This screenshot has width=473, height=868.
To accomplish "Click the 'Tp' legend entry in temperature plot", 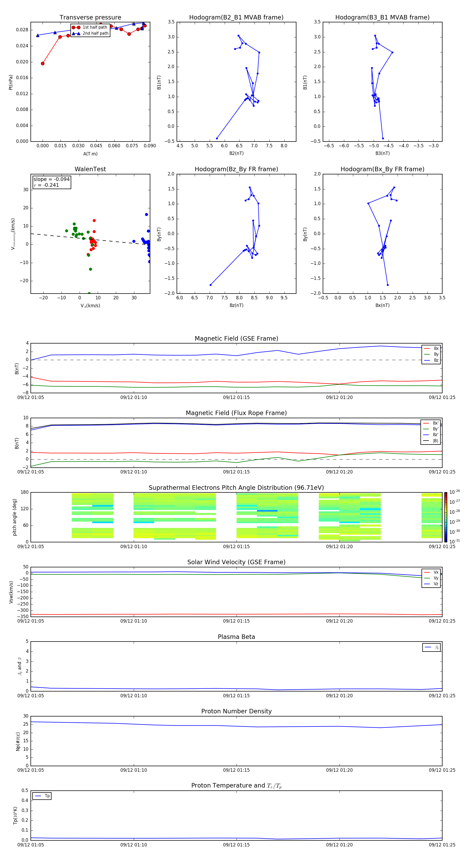I will [x=42, y=796].
